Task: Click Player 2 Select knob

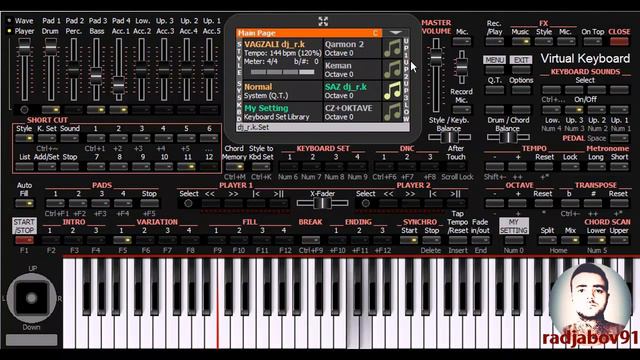Action: [x=365, y=203]
